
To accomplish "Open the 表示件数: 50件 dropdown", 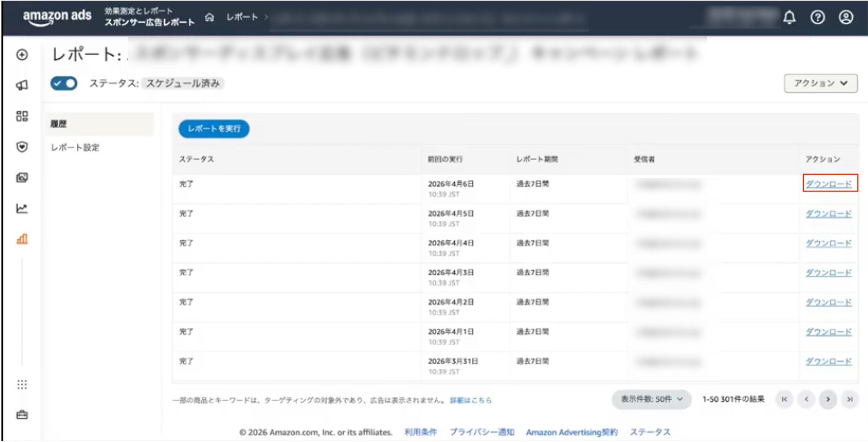I will (652, 399).
